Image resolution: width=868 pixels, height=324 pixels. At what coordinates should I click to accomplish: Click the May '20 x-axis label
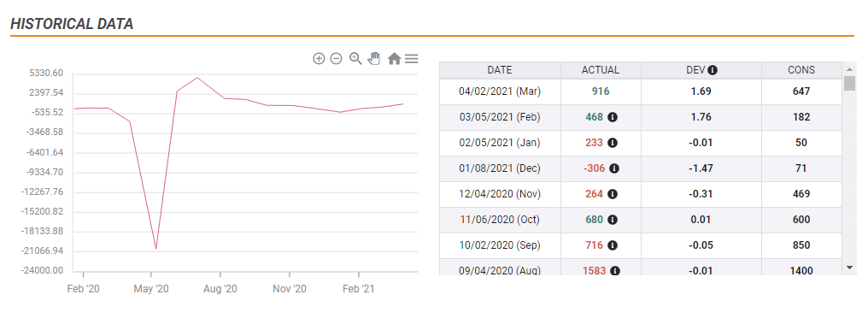click(151, 289)
